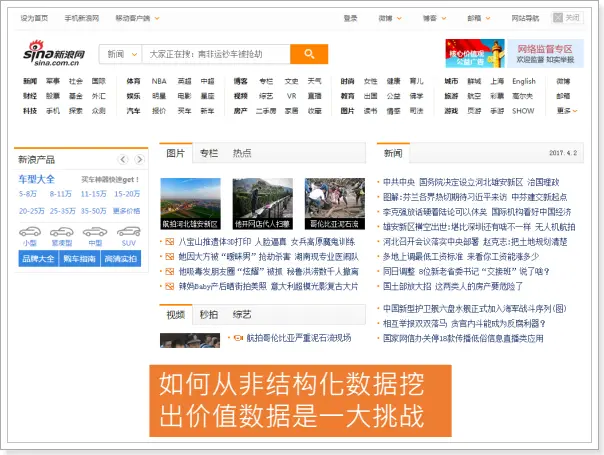Click photo icon beside 辣妈Baby产后 headline
Image resolution: width=604 pixels, height=455 pixels.
click(169, 286)
